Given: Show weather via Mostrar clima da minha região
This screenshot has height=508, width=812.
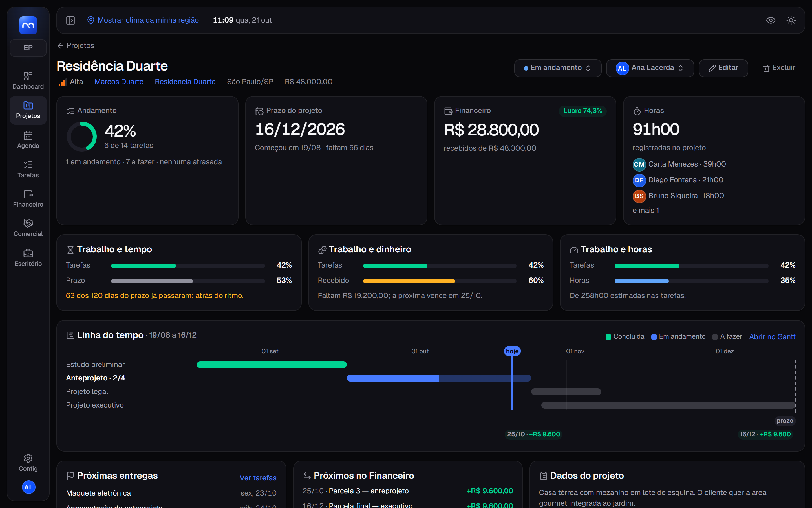Looking at the screenshot, I should (x=148, y=20).
